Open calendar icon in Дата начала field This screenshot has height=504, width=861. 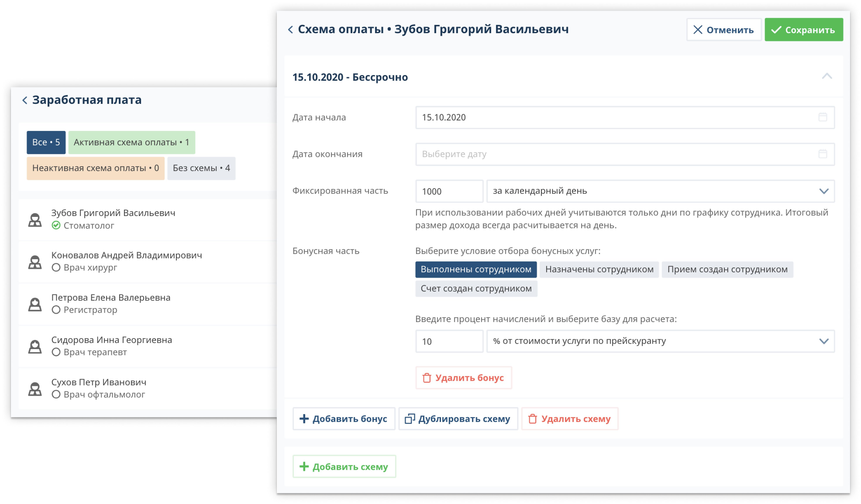click(822, 117)
